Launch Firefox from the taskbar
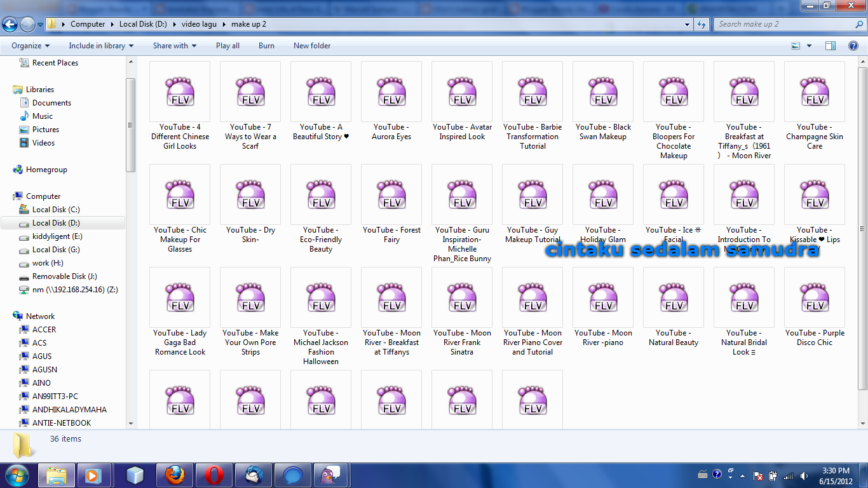Image resolution: width=868 pixels, height=488 pixels. click(174, 475)
